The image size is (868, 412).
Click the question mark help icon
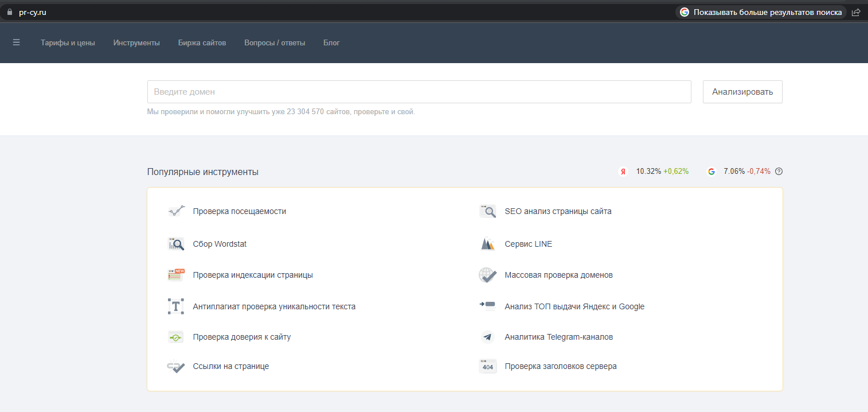[779, 171]
